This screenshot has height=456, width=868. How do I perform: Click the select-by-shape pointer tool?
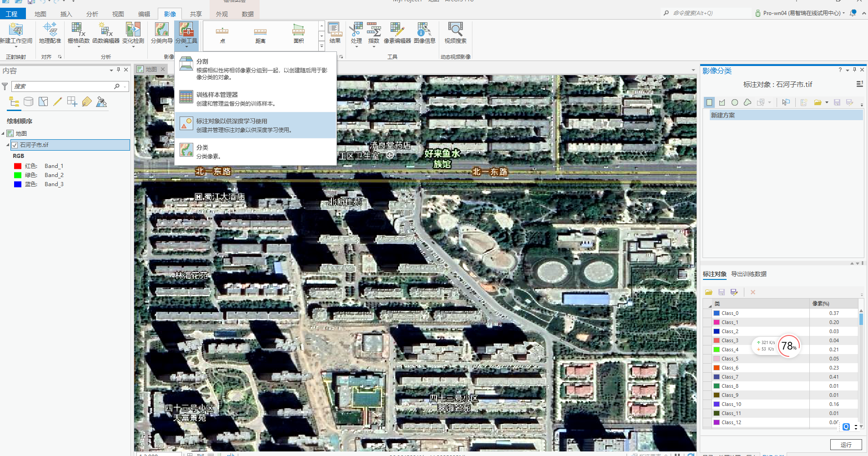[786, 102]
